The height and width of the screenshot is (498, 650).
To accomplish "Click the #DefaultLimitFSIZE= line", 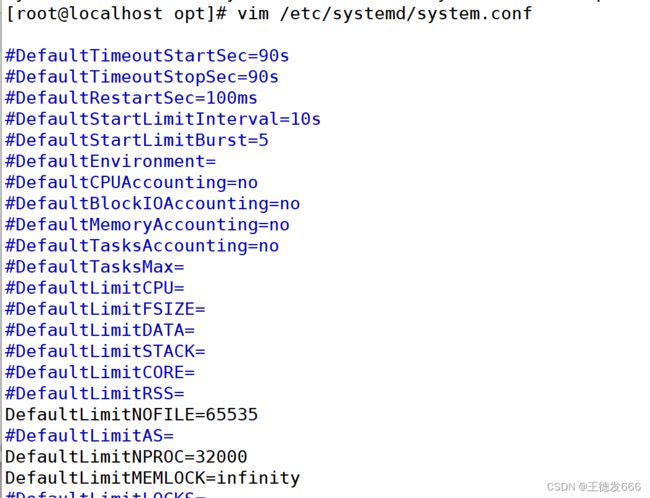I will pyautogui.click(x=105, y=309).
